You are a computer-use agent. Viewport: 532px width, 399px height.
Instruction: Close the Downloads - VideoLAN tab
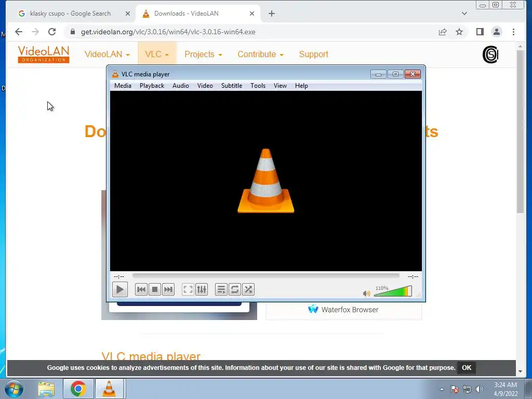pyautogui.click(x=252, y=14)
